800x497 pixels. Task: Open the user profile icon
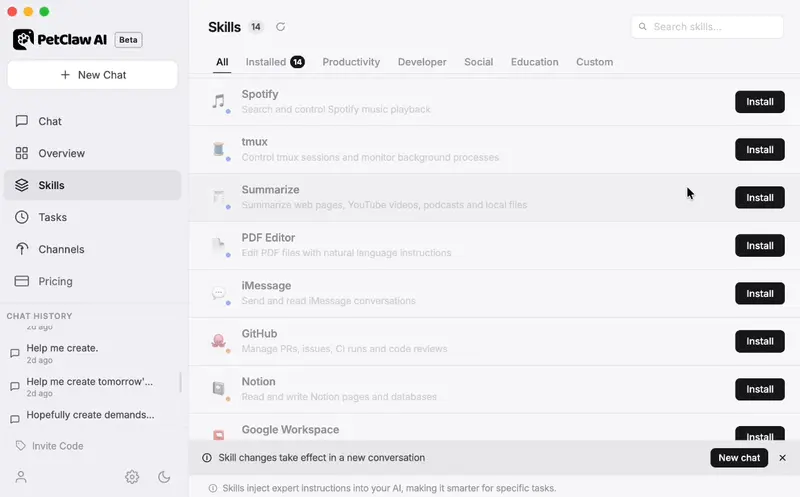click(21, 477)
